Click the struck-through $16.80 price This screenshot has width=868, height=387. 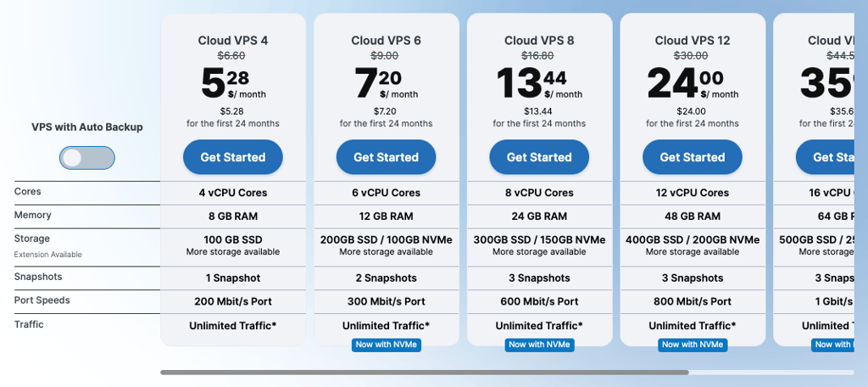537,55
